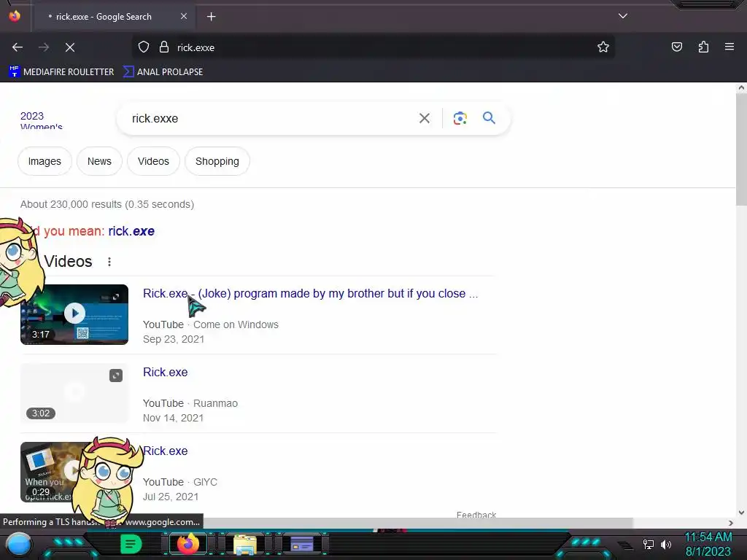Open the volume speaker icon in the tray
747x560 pixels.
(666, 544)
